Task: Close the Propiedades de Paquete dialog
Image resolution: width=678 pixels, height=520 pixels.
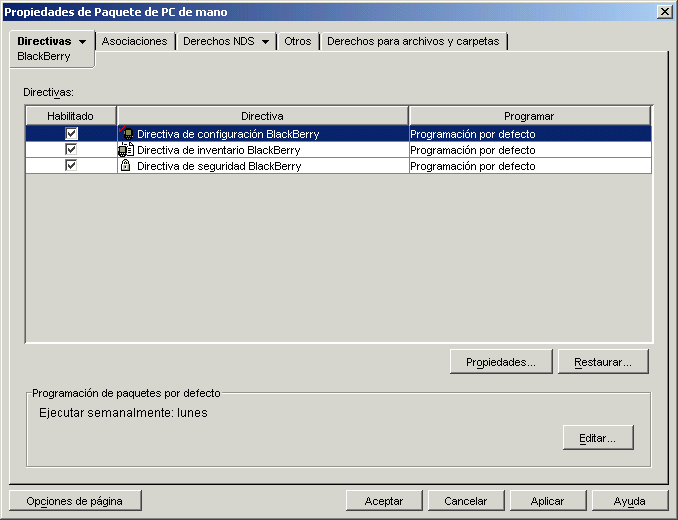Action: coord(664,12)
